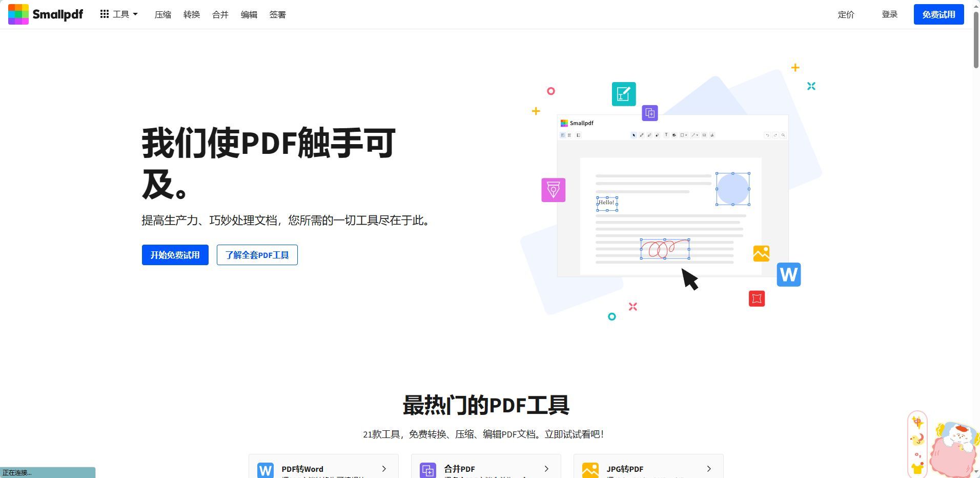The width and height of the screenshot is (980, 478).
Task: Go to the 定价 pricing page
Action: [846, 14]
